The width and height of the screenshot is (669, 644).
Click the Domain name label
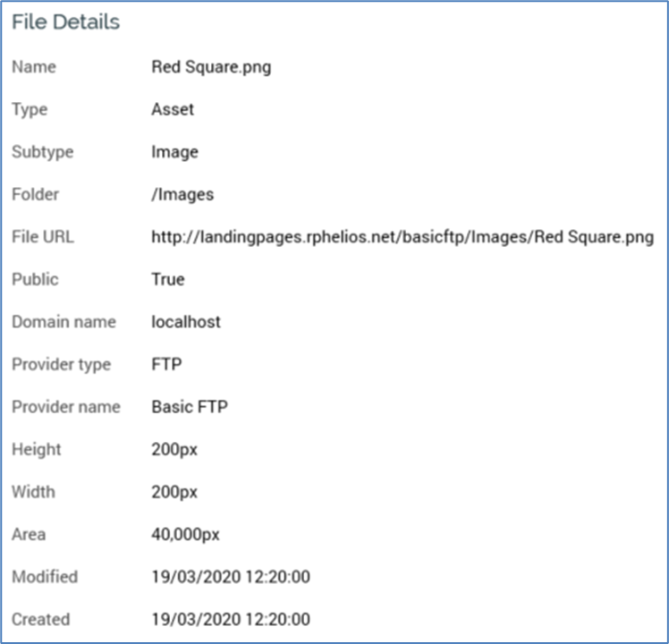click(64, 322)
